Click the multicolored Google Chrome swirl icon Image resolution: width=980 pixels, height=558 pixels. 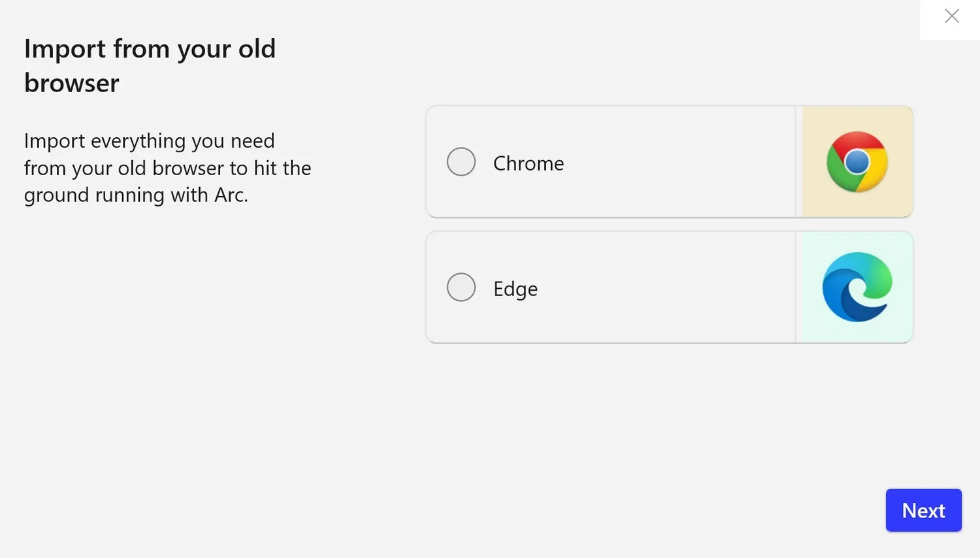point(857,161)
